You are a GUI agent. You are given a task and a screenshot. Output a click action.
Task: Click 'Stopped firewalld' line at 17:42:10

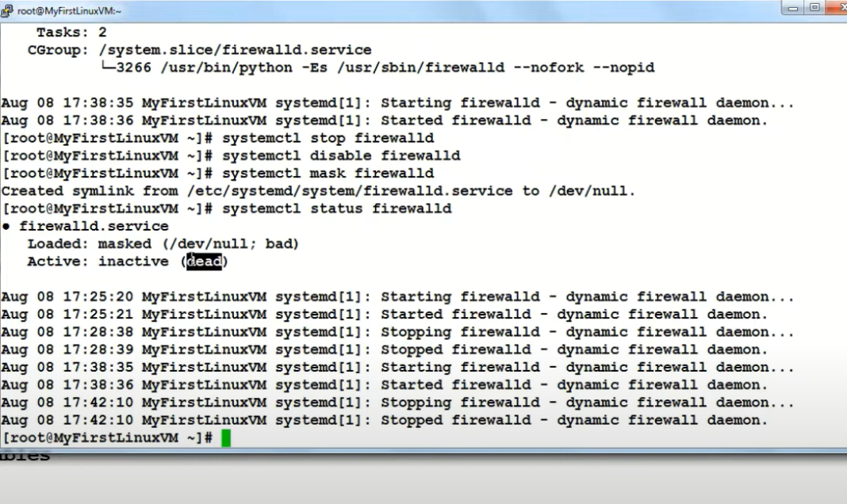point(384,420)
